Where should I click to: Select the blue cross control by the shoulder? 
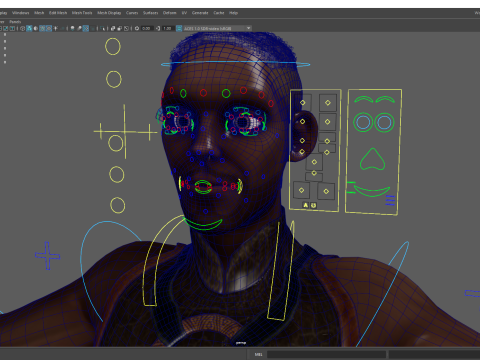(48, 256)
